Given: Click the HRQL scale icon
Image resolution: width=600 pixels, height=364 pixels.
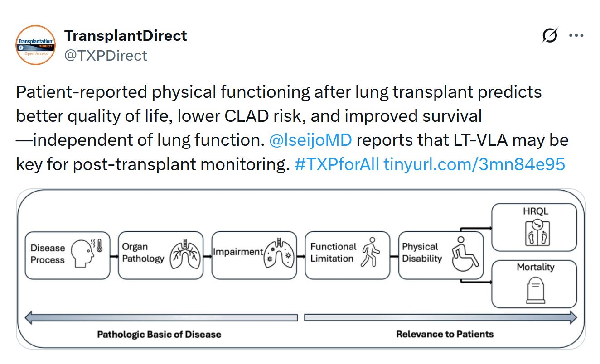Looking at the screenshot, I should tap(537, 232).
